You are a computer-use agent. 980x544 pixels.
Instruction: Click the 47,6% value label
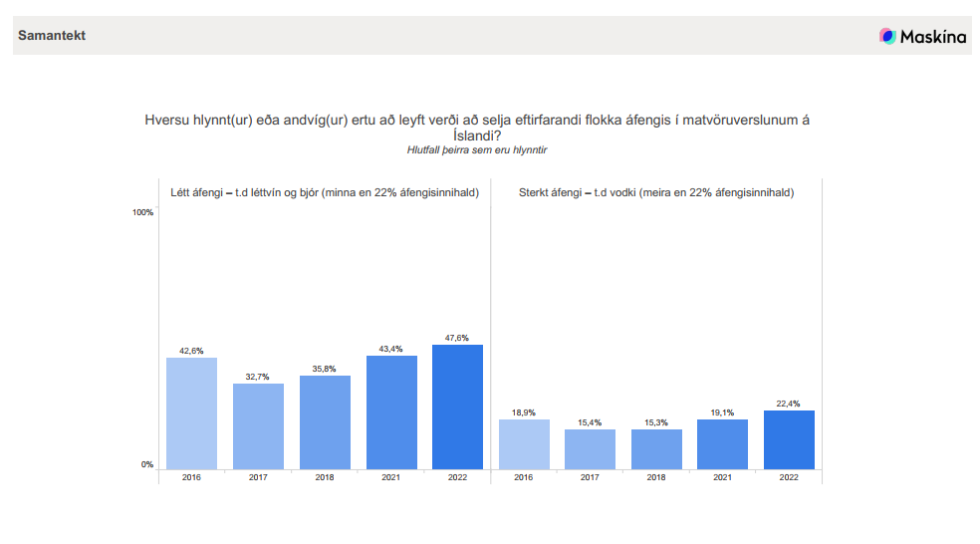pyautogui.click(x=457, y=338)
